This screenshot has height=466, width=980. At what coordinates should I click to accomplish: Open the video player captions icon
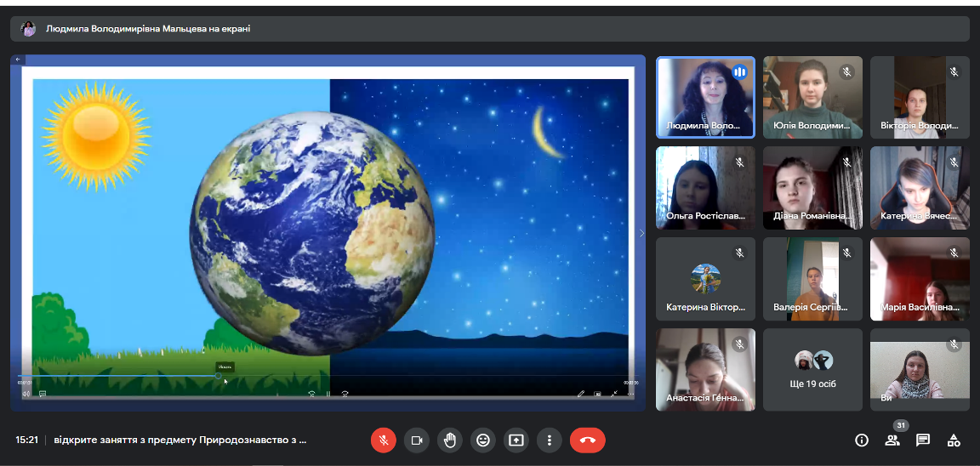pyautogui.click(x=43, y=395)
